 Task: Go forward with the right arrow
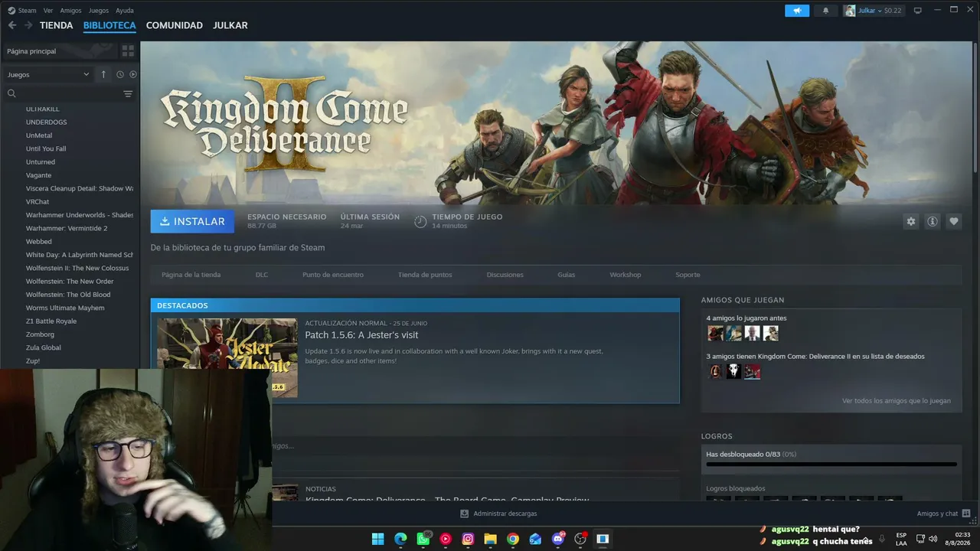pos(28,25)
